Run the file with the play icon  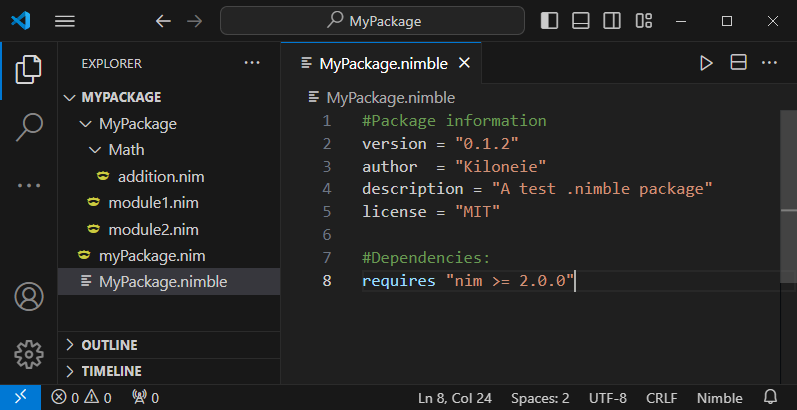click(x=706, y=63)
